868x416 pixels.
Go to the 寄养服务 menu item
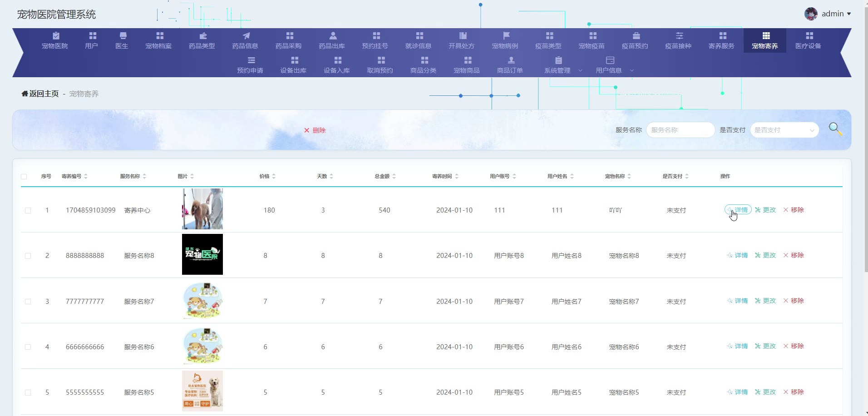point(721,40)
